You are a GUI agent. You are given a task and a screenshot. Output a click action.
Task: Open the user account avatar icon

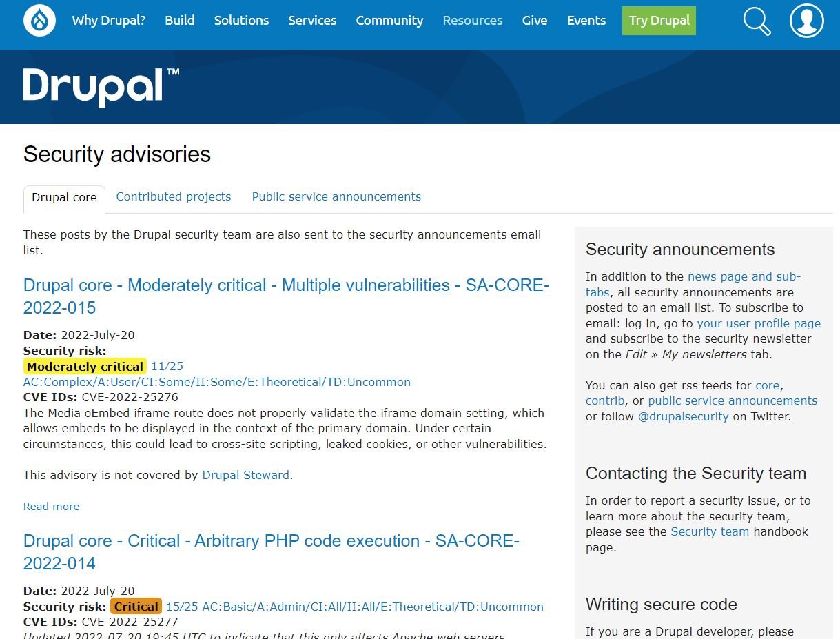(x=806, y=21)
